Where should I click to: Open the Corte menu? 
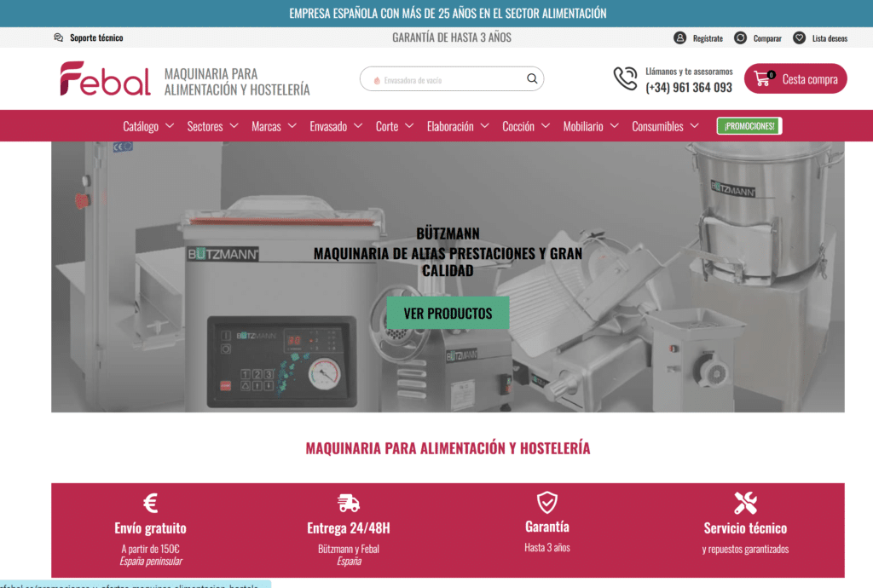tap(387, 126)
